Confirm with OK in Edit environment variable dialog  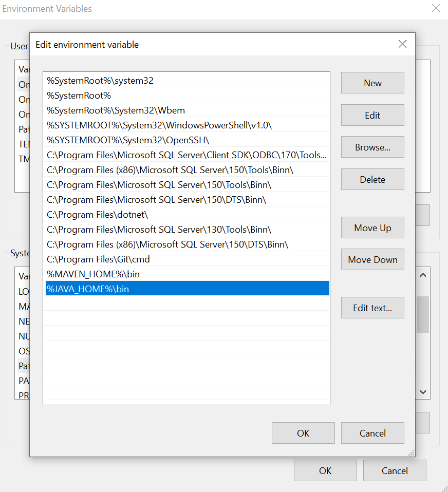tap(303, 433)
